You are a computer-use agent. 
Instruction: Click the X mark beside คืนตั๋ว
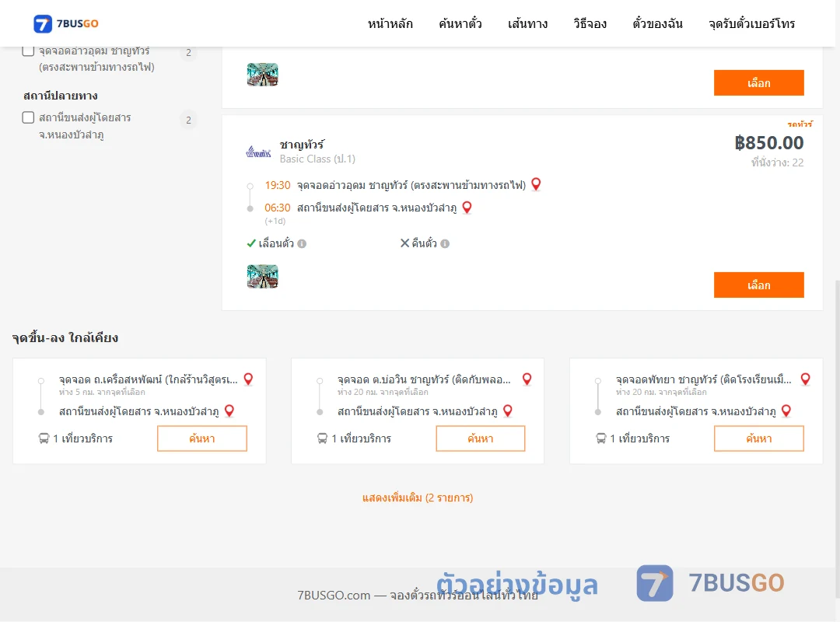(404, 243)
